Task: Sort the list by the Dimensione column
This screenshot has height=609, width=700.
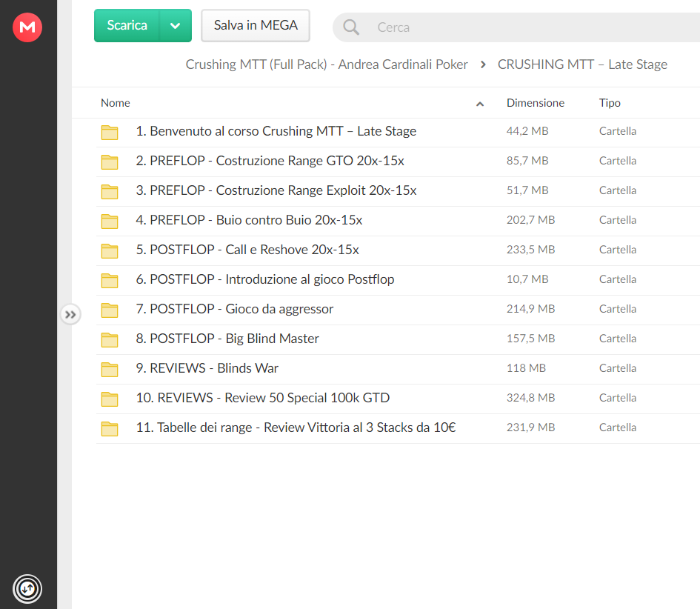Action: point(536,103)
